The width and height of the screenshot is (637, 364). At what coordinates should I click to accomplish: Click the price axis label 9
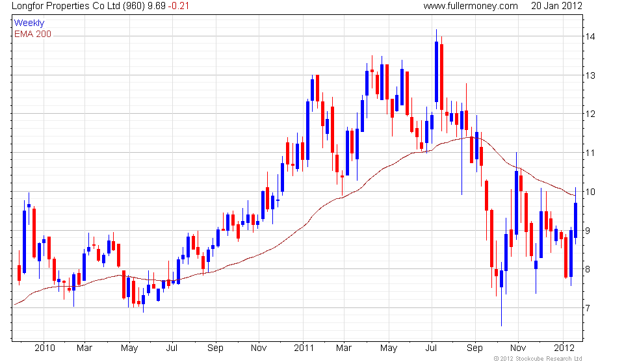588,231
